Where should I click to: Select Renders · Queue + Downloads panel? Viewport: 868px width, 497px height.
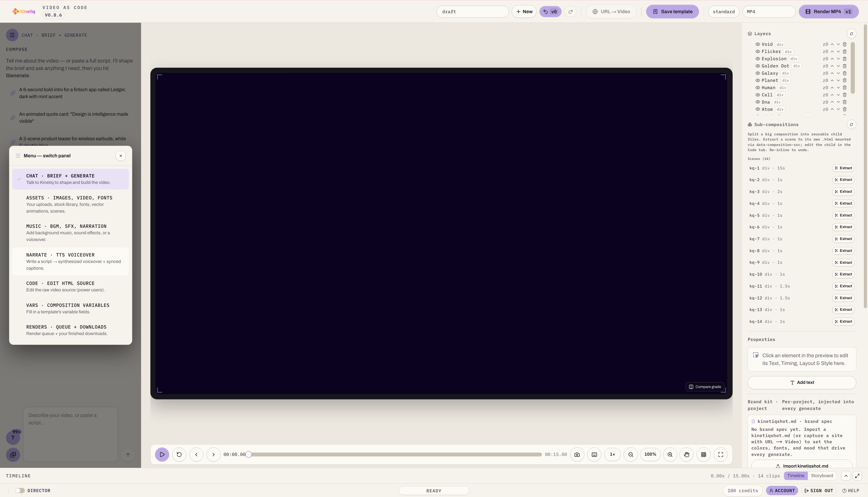[70, 330]
